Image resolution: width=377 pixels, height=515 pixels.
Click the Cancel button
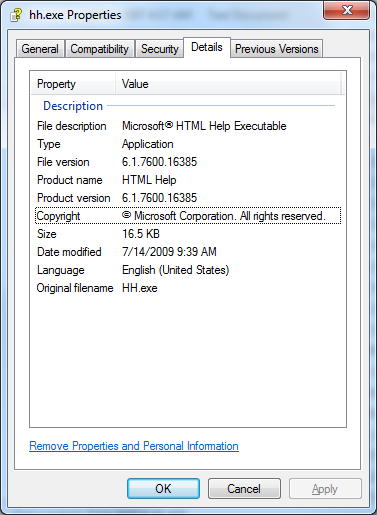[x=244, y=489]
